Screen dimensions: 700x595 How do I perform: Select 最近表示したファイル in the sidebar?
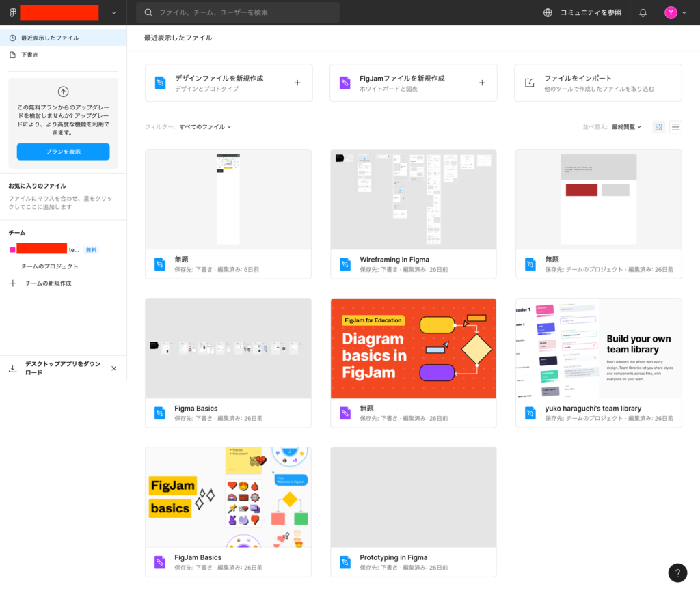click(49, 38)
